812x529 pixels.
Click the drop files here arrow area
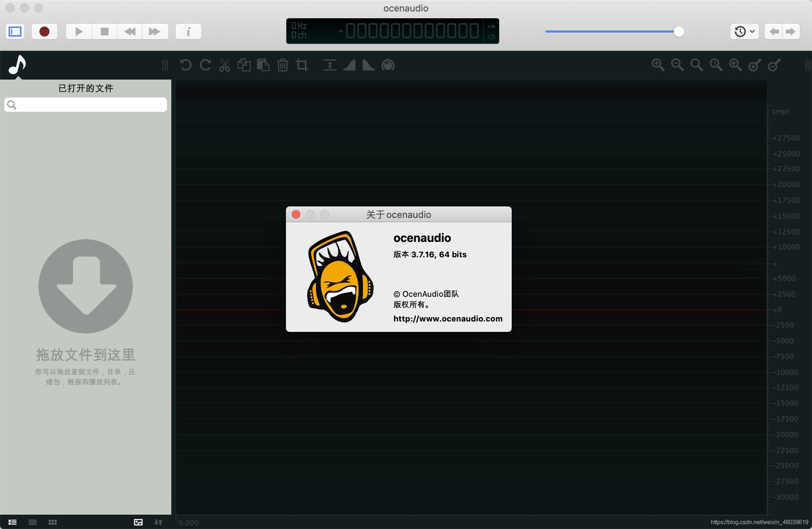click(x=86, y=286)
